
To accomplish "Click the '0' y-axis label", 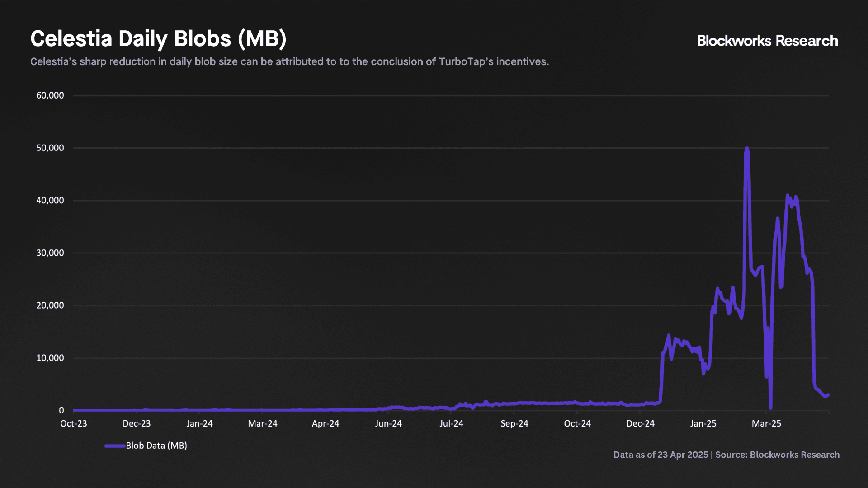I will (x=61, y=410).
